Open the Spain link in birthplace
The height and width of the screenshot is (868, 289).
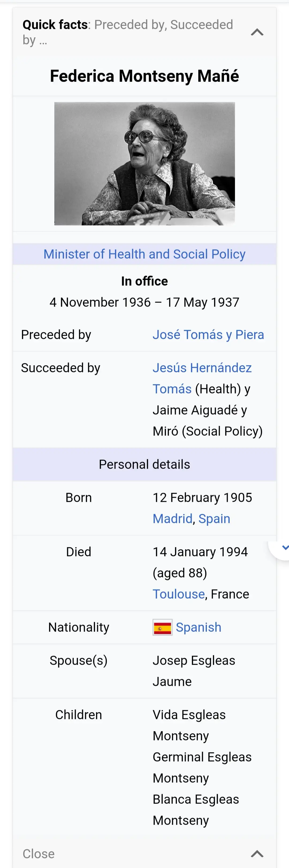[x=214, y=519]
